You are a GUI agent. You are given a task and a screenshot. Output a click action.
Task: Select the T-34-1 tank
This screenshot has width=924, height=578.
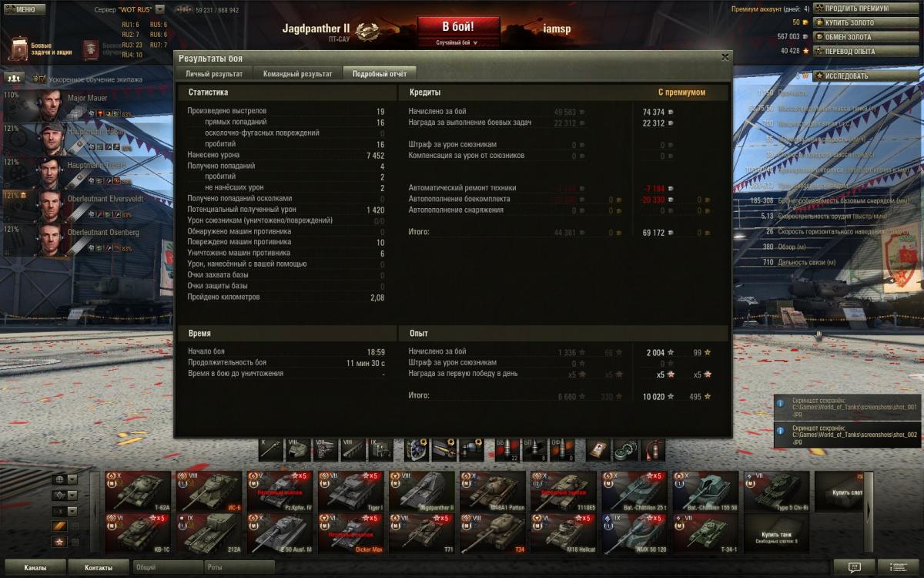(x=705, y=534)
